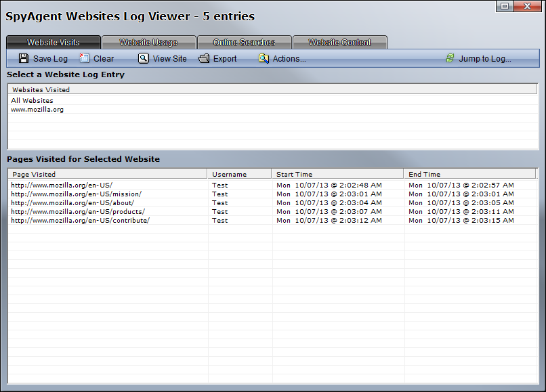Select the All Websites log entry
Screen dimensions: 546x392
[32, 101]
